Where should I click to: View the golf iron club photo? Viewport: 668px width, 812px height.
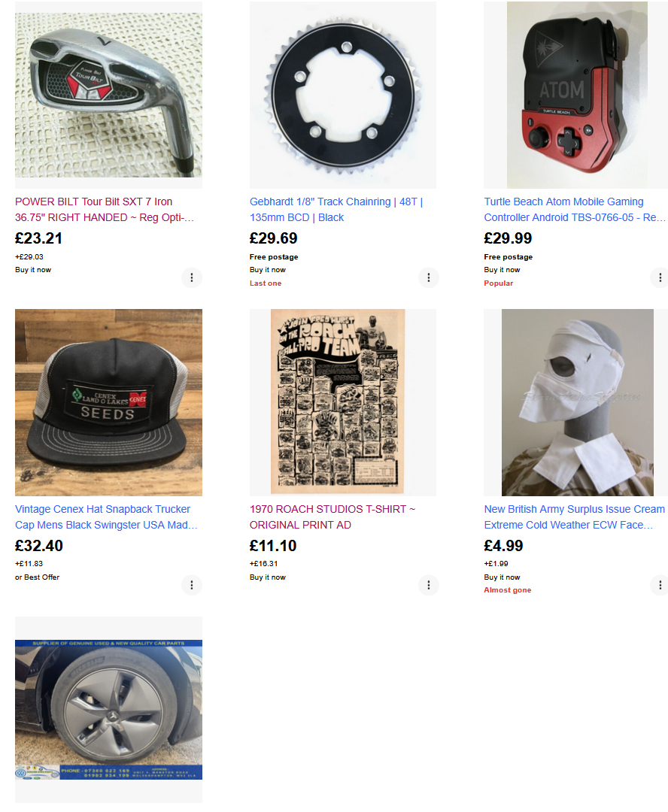(x=108, y=95)
